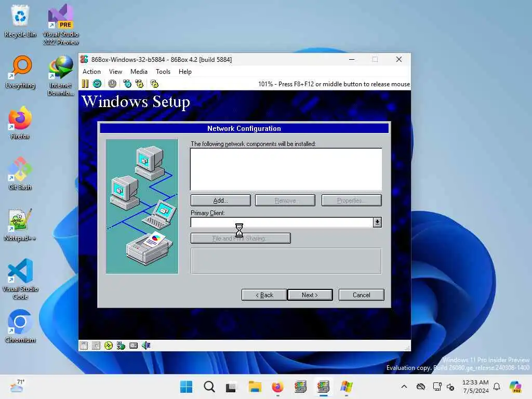Click the ACPI shutdown power icon
This screenshot has height=399, width=532.
pyautogui.click(x=112, y=84)
